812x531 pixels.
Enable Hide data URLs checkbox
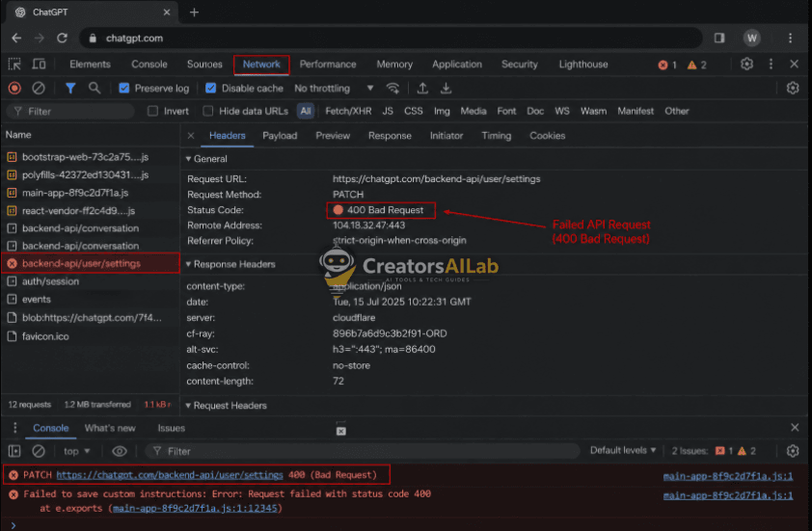click(x=207, y=111)
